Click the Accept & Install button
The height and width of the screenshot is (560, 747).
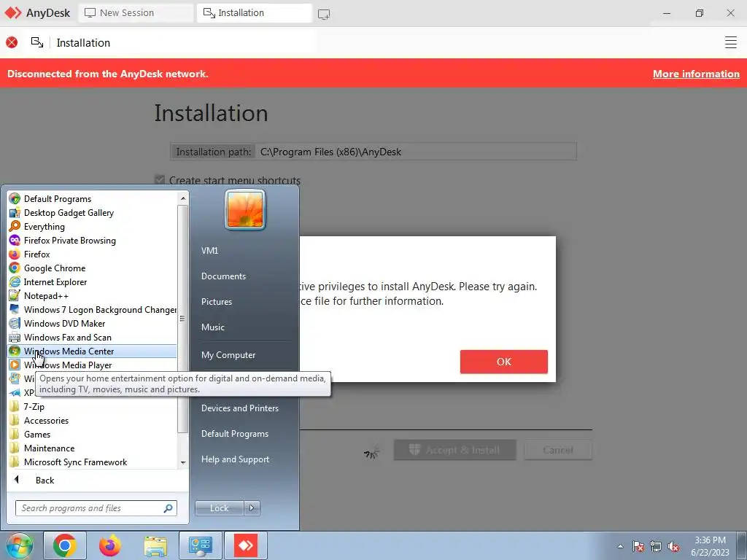coord(455,450)
